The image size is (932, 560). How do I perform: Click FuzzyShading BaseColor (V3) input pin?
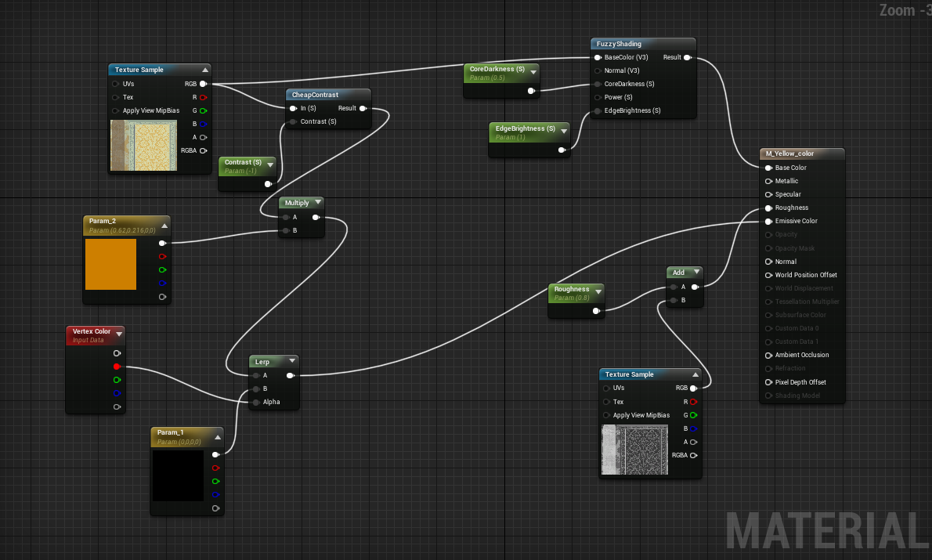(598, 58)
